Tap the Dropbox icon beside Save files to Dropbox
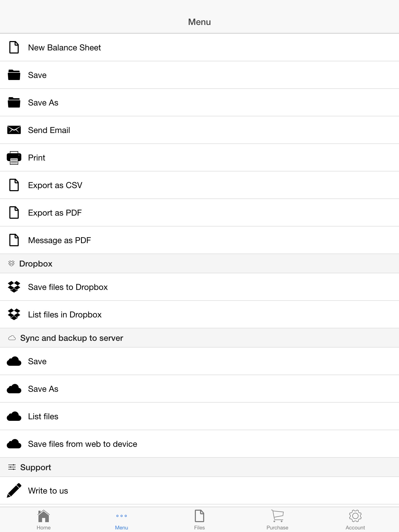Viewport: 399px width, 532px height. [x=14, y=287]
